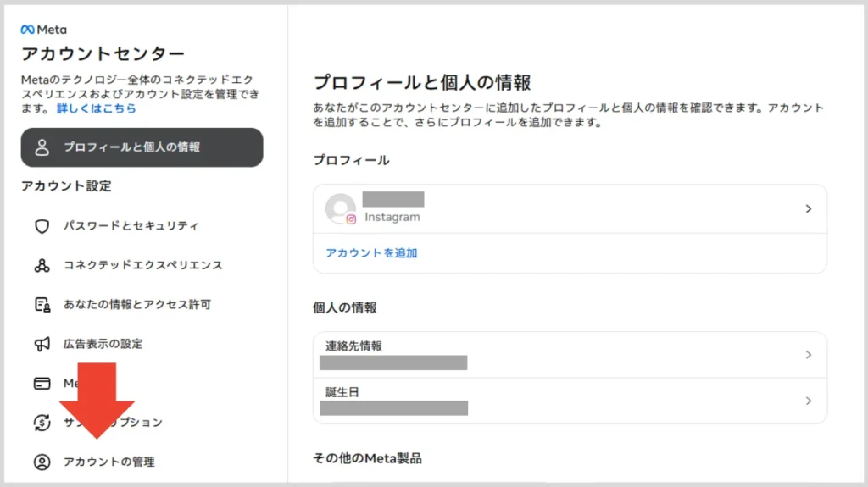
Task: Click the person icon in profile menu
Action: 42,147
